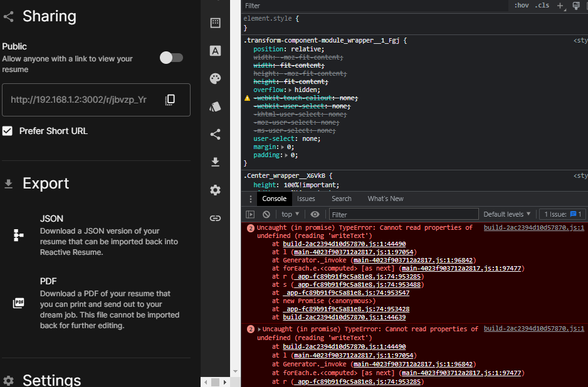Click the height: 100%!important declaration

[x=297, y=185]
